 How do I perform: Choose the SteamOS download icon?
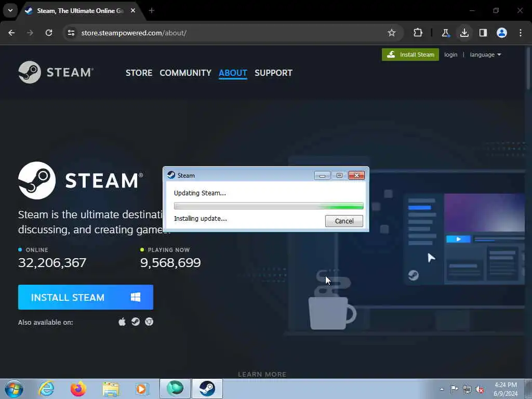pyautogui.click(x=136, y=322)
